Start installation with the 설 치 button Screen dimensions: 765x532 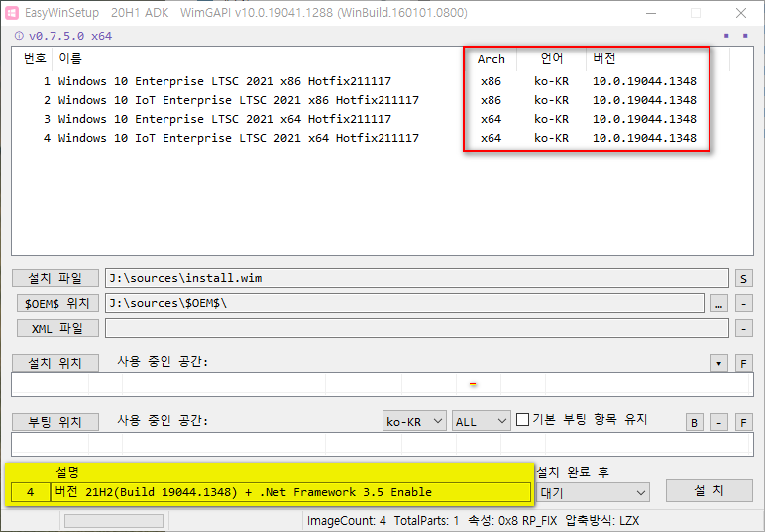(709, 490)
